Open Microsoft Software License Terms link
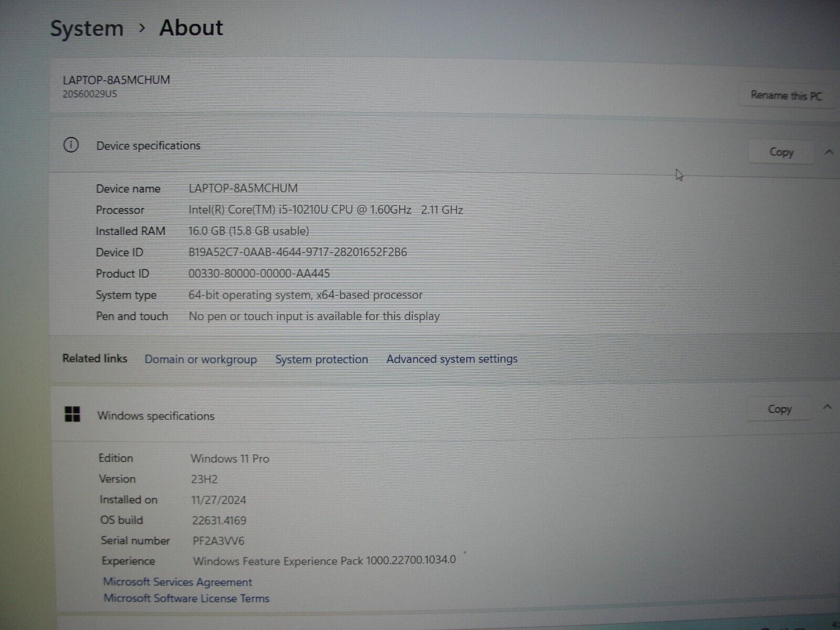840x630 pixels. (x=186, y=598)
